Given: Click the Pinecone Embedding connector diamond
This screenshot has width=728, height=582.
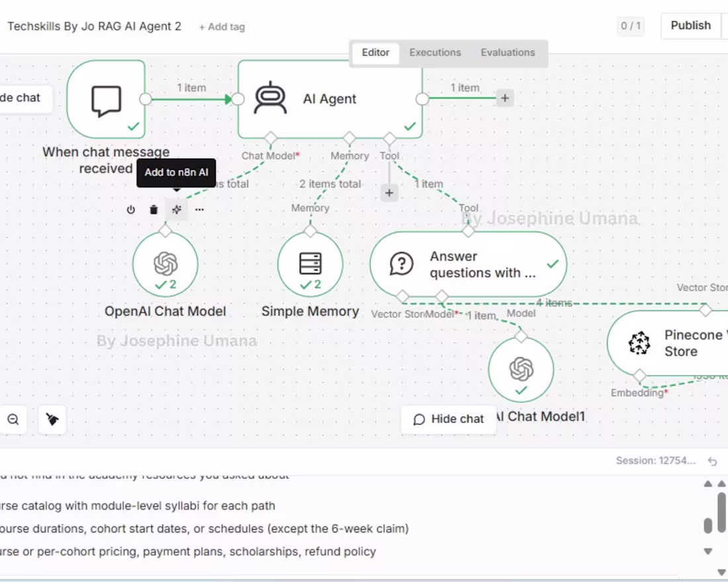Looking at the screenshot, I should [640, 376].
